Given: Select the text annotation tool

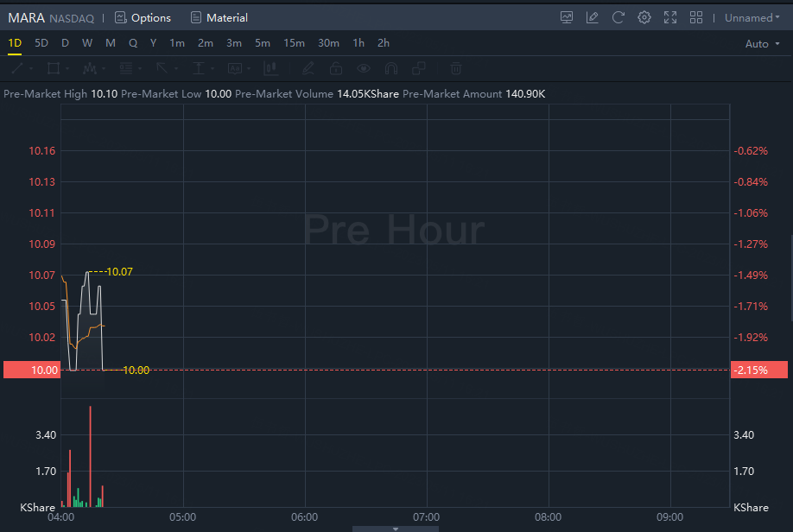Looking at the screenshot, I should pos(235,68).
